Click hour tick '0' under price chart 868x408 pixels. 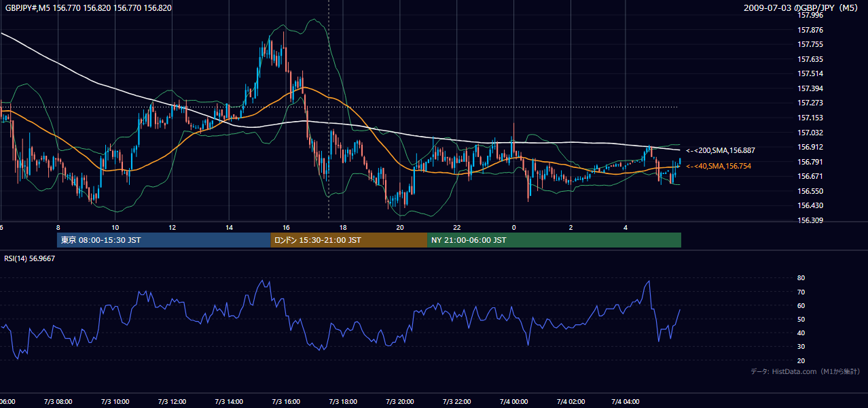point(514,227)
